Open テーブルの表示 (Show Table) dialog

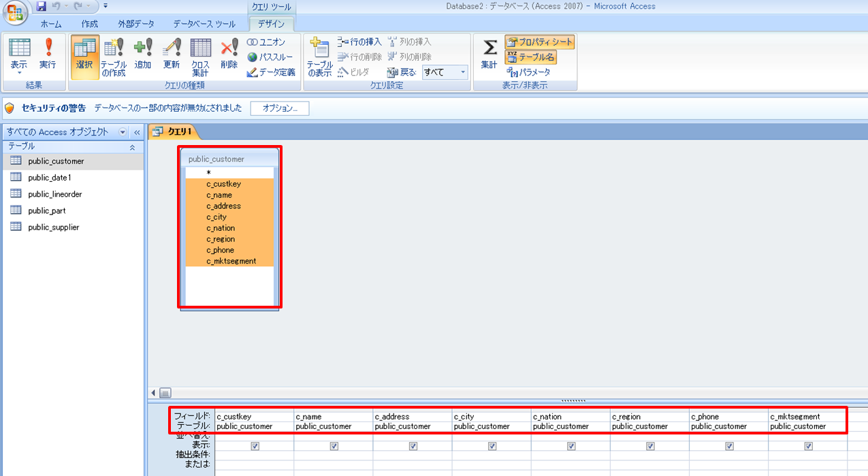tap(319, 57)
